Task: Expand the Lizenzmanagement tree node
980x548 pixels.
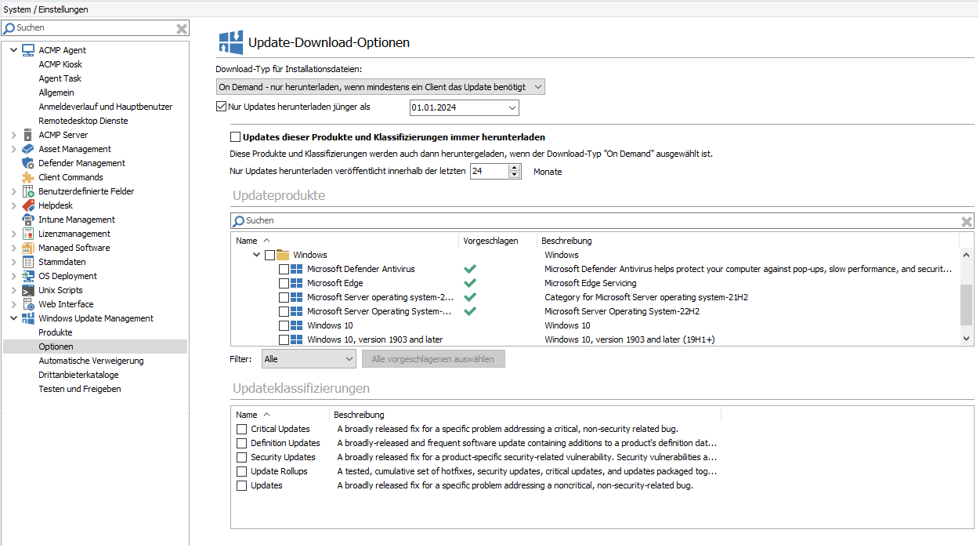Action: point(13,234)
